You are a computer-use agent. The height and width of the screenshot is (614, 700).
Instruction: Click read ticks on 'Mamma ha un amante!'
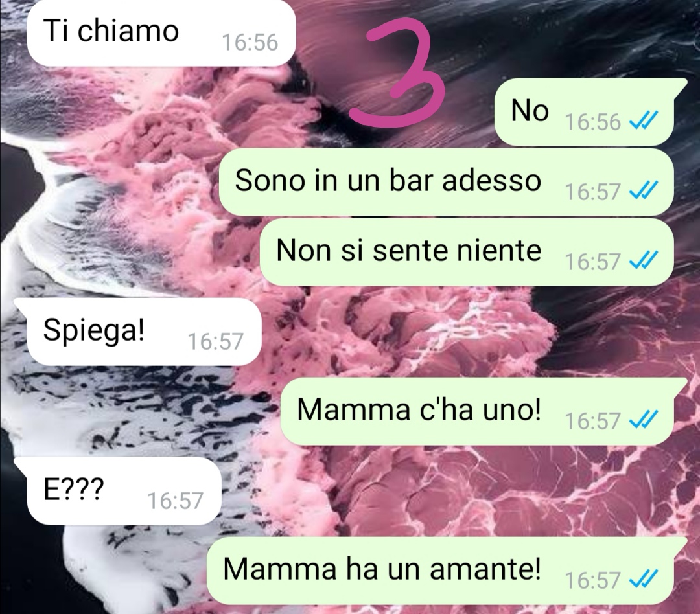click(x=644, y=580)
